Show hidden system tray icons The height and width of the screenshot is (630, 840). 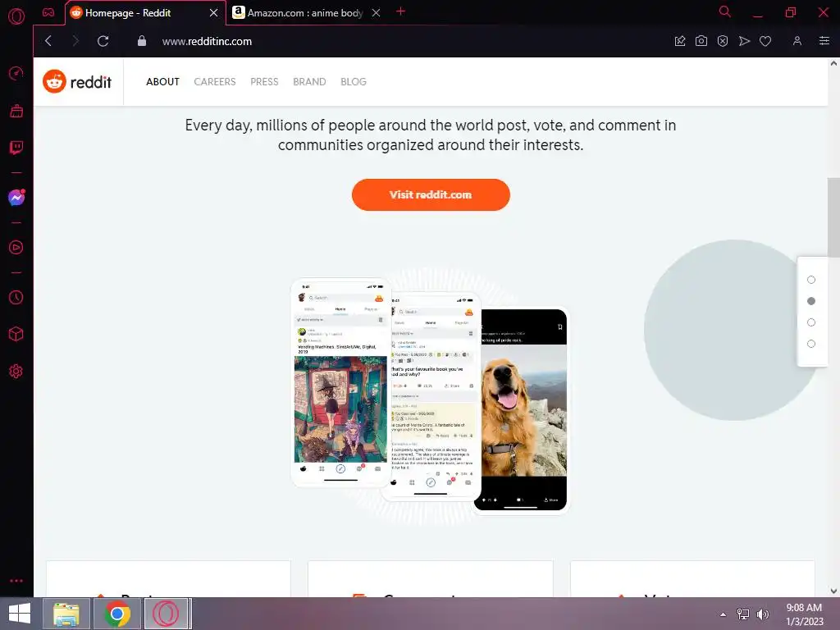pos(724,614)
